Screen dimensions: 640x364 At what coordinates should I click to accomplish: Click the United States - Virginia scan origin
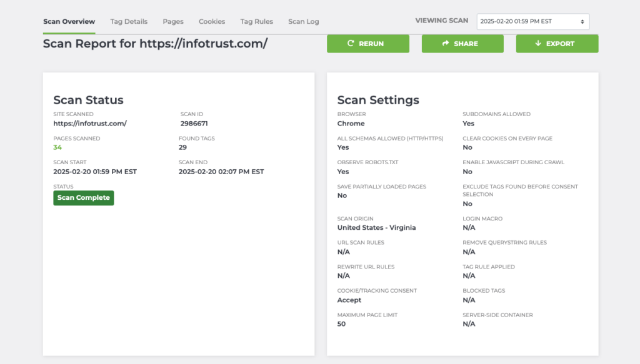point(376,228)
